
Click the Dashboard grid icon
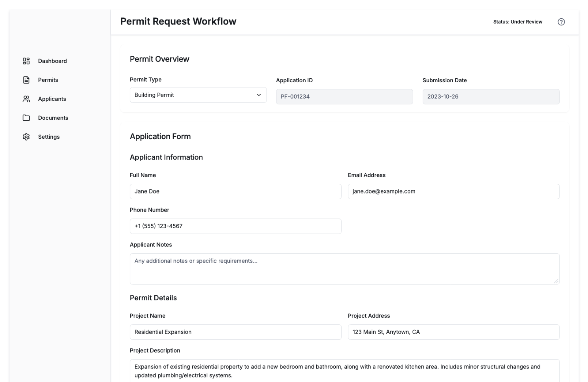[26, 61]
